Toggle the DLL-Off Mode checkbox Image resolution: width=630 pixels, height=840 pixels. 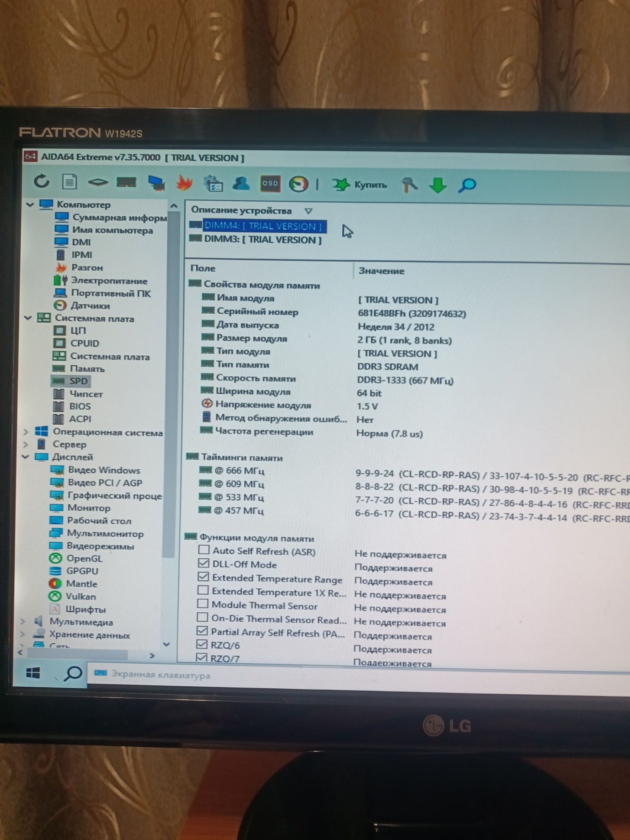tap(203, 563)
